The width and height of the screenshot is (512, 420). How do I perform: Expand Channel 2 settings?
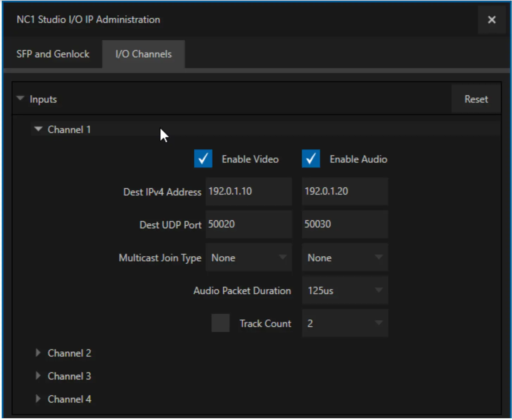(38, 353)
